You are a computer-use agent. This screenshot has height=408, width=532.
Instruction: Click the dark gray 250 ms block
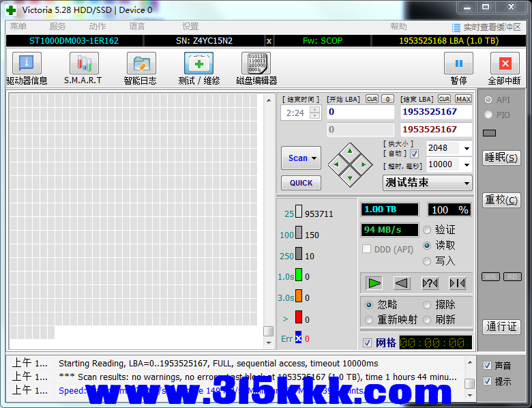[299, 254]
